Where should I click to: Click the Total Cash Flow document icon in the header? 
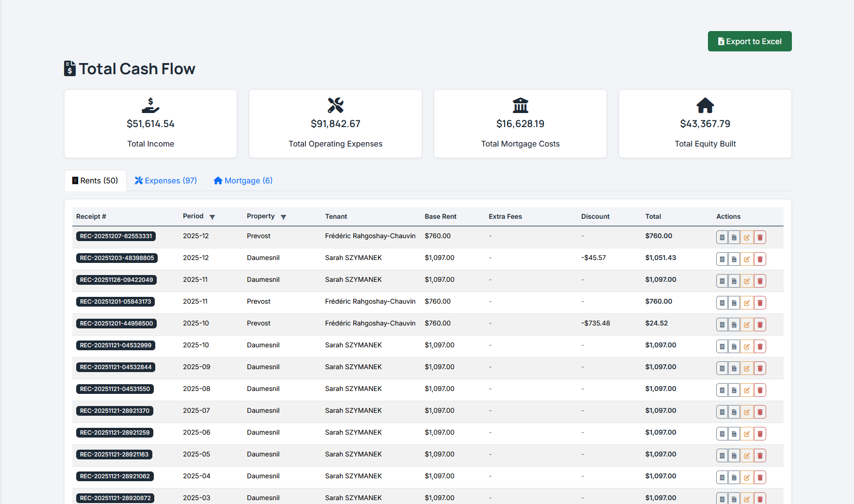tap(70, 69)
